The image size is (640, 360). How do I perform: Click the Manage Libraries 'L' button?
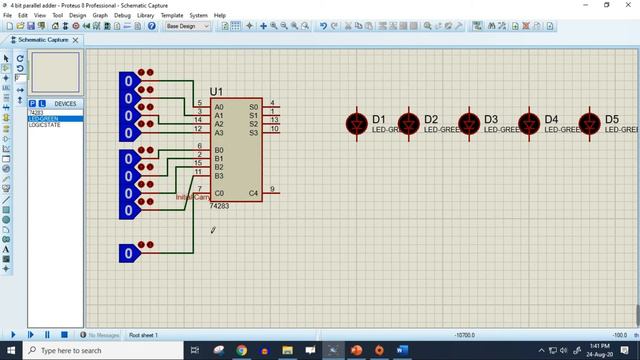click(42, 104)
